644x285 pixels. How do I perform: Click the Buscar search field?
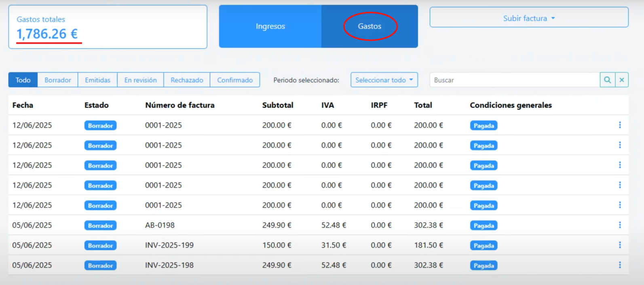click(514, 80)
